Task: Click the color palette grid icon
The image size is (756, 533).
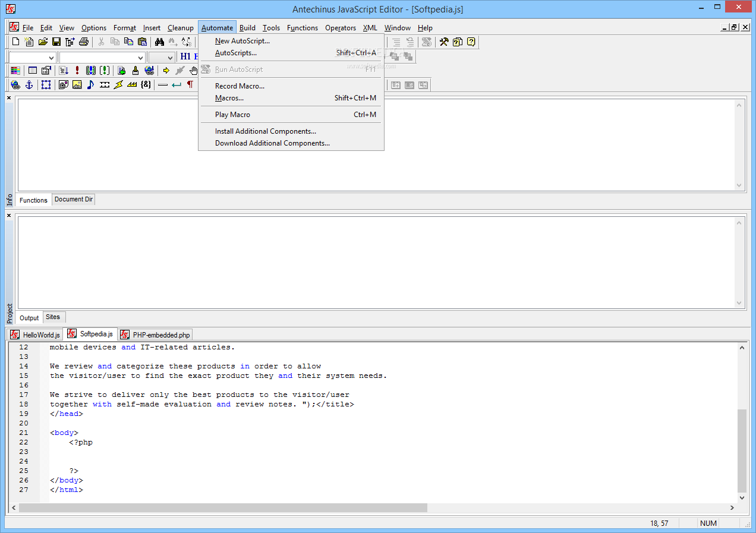Action: click(15, 70)
